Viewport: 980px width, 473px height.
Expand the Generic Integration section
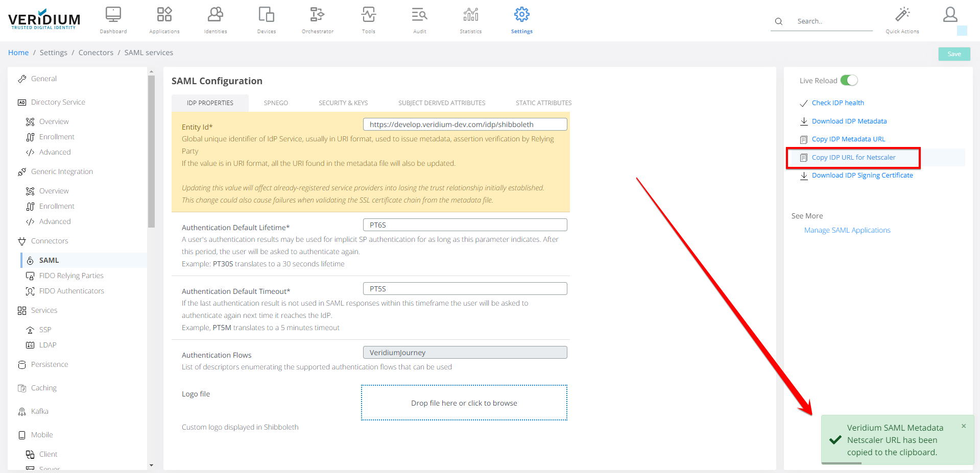(62, 171)
